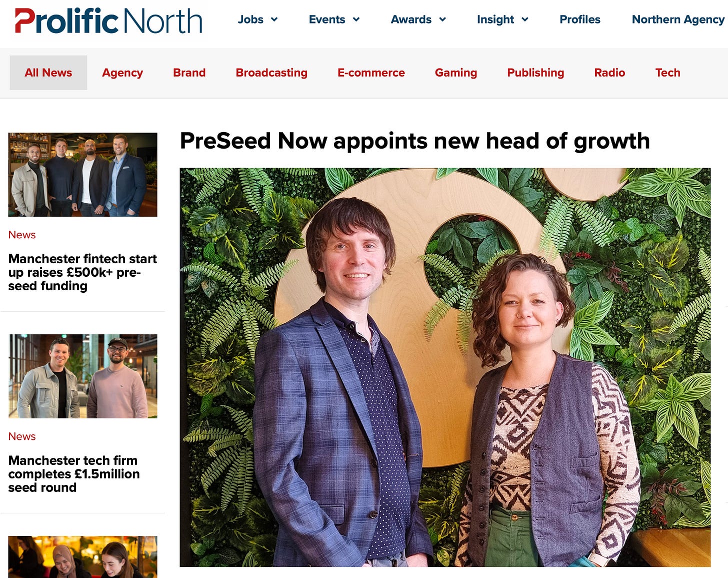Select the Tech category

(667, 73)
